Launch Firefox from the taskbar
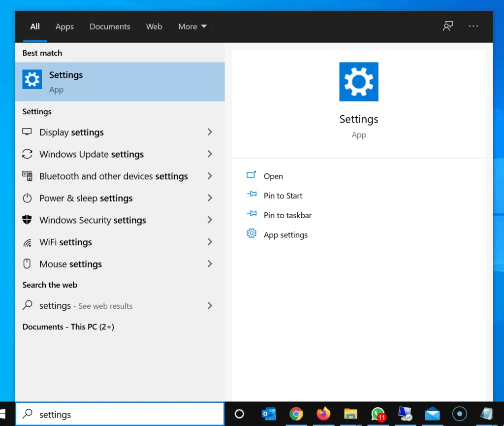 [324, 414]
